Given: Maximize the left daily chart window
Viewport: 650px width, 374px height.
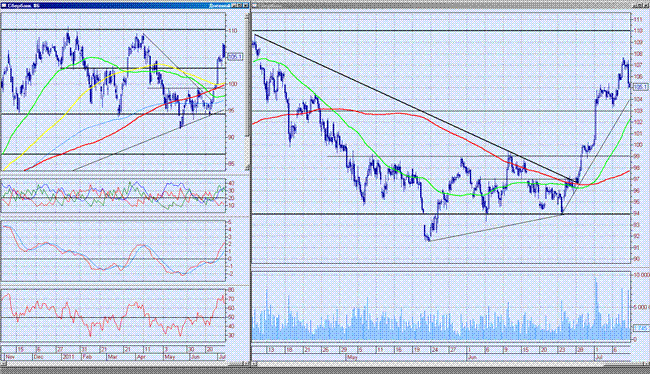Looking at the screenshot, I should point(238,5).
